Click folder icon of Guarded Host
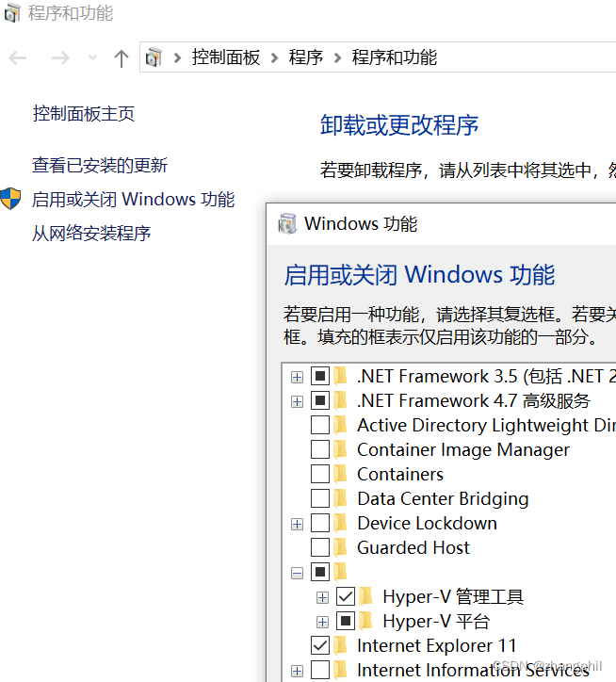The height and width of the screenshot is (682, 616). click(x=341, y=547)
